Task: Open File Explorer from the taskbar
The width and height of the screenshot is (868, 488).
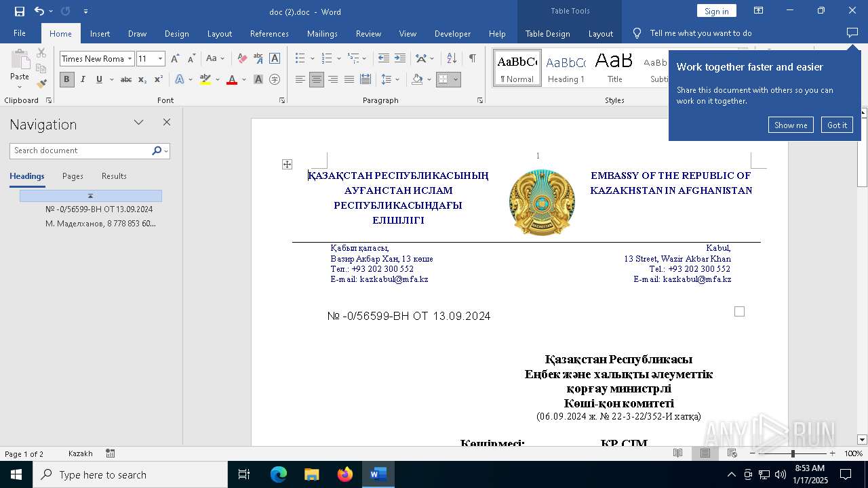Action: click(x=312, y=474)
